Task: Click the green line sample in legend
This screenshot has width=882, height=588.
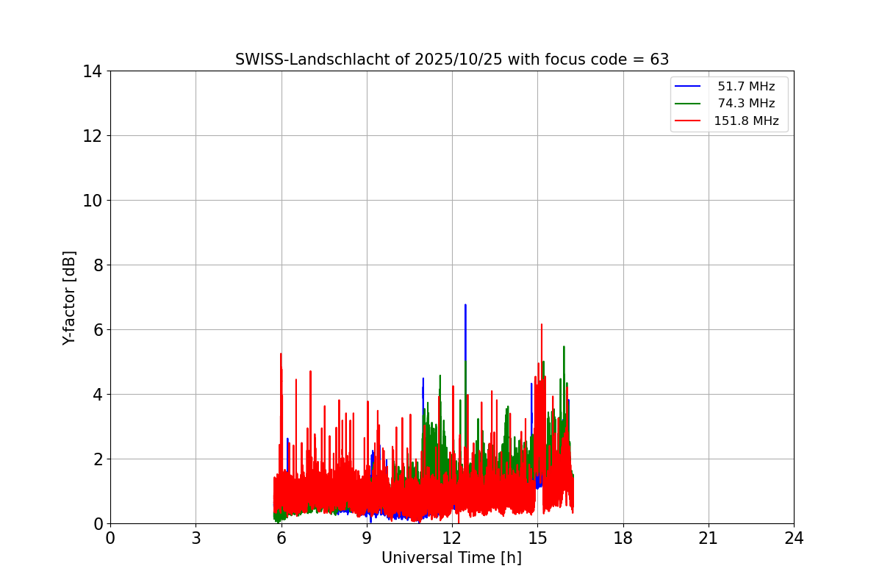Action: click(688, 104)
